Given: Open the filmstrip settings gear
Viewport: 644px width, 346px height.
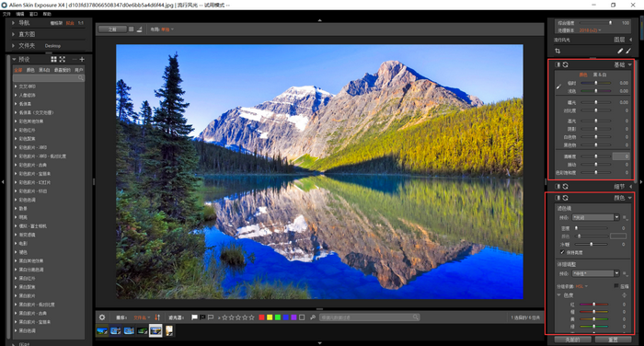Looking at the screenshot, I should point(102,317).
